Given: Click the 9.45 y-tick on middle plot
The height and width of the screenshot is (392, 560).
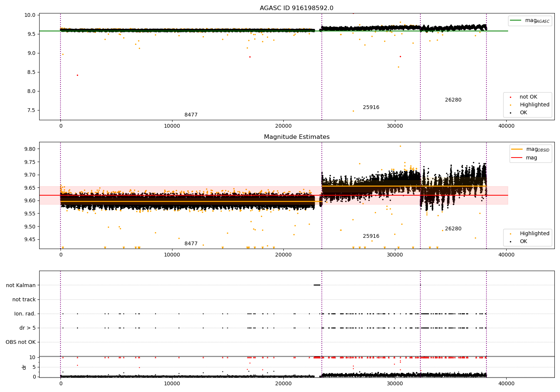Looking at the screenshot, I should pyautogui.click(x=31, y=240).
